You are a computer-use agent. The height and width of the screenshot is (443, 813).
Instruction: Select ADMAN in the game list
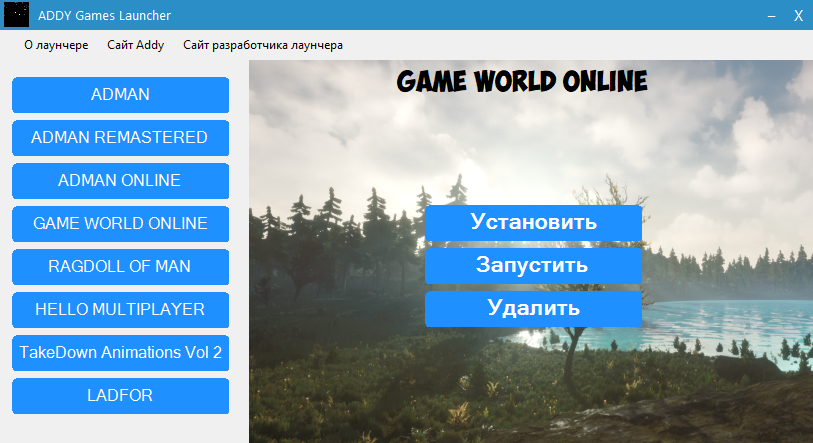tap(120, 95)
